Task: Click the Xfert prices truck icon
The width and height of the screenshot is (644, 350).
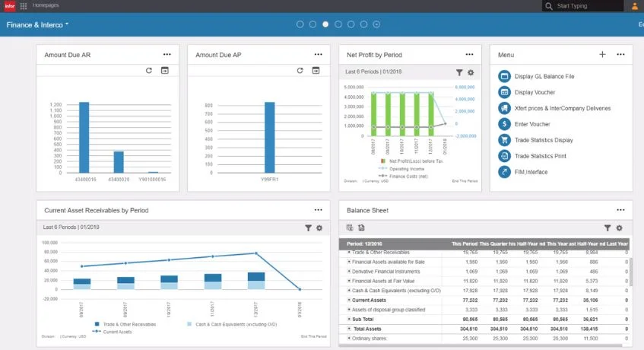Action: click(x=504, y=108)
